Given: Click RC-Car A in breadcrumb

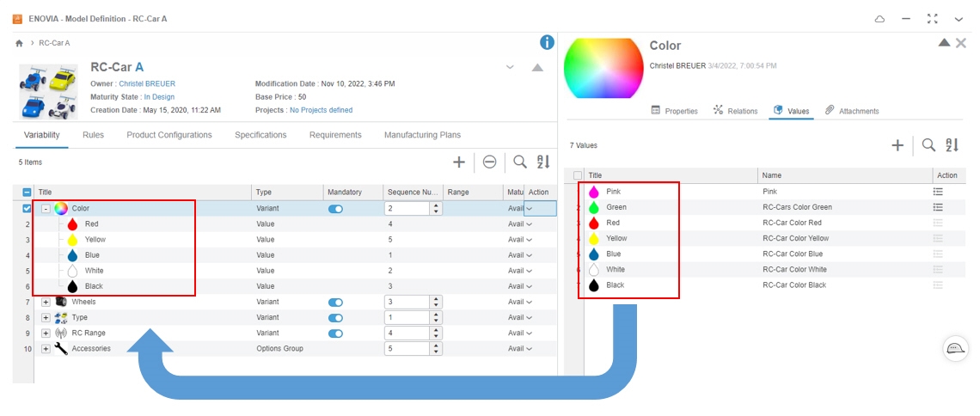Looking at the screenshot, I should (54, 43).
